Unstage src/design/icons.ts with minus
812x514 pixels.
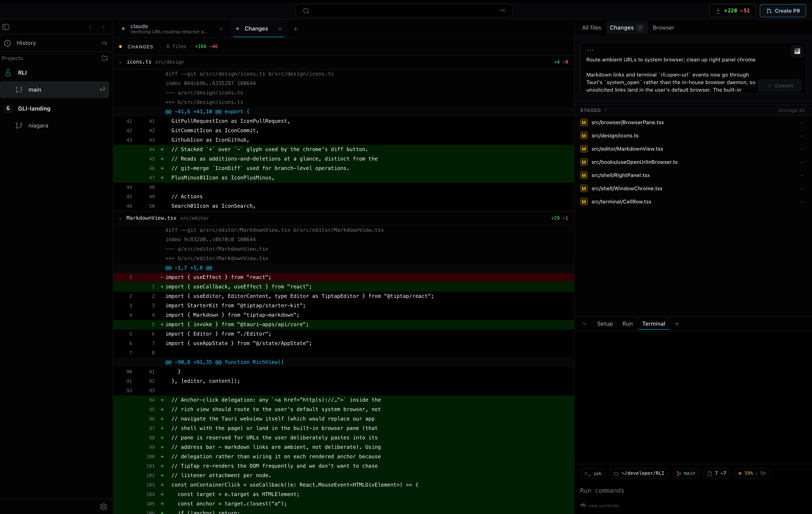point(801,136)
